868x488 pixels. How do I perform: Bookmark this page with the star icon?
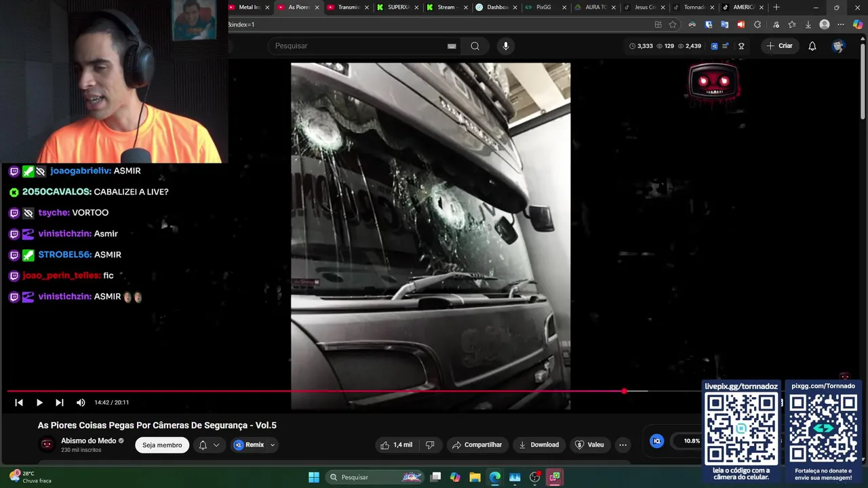(673, 24)
